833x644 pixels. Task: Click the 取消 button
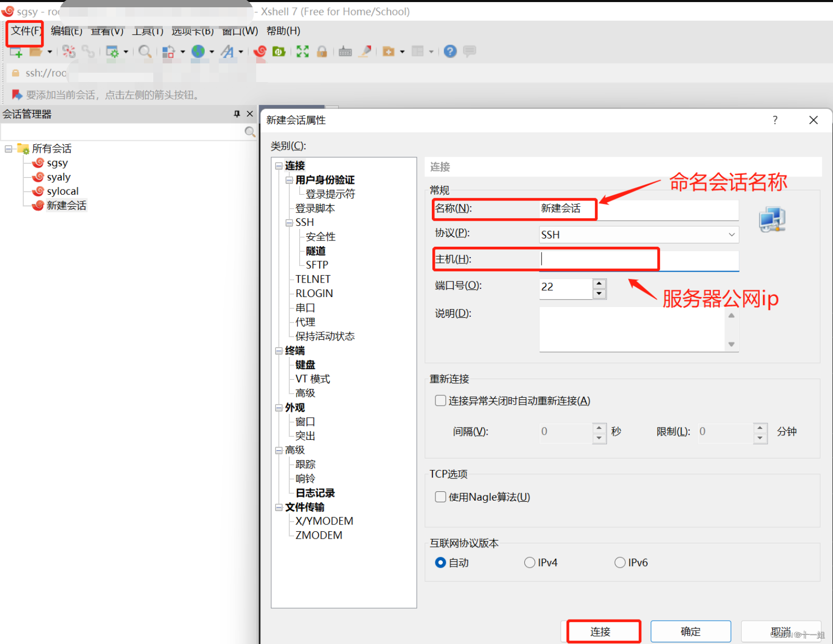pos(781,632)
